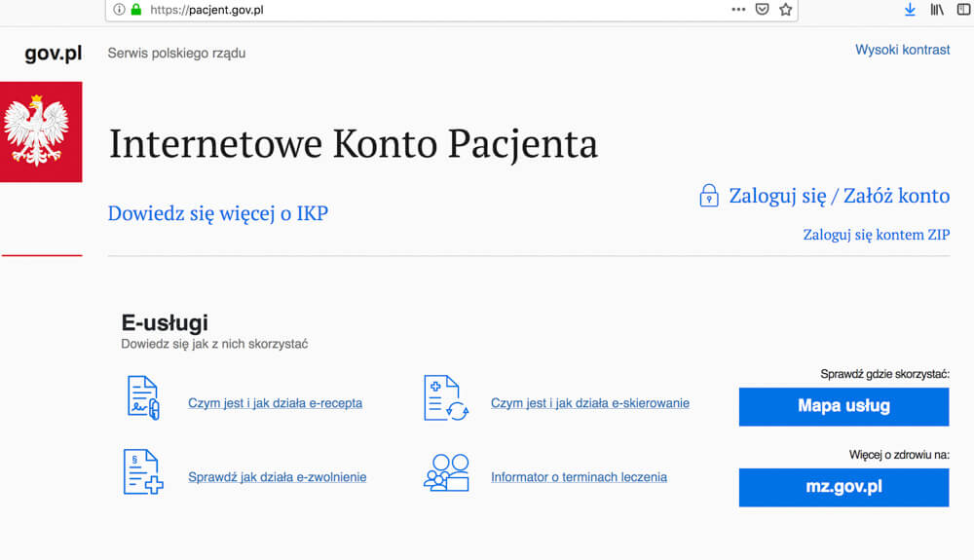The image size is (974, 560).
Task: Click the lock icon beside Zaloguj się
Action: pos(709,196)
